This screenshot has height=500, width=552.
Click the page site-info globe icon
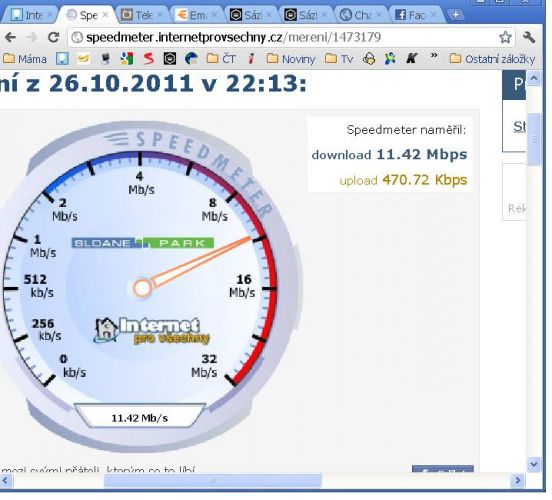tap(77, 37)
